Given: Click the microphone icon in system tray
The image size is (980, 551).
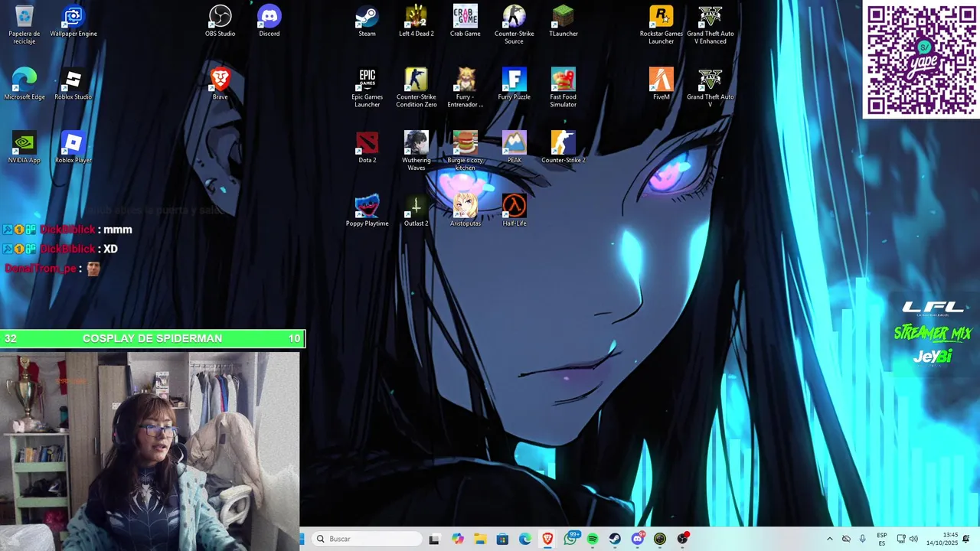Looking at the screenshot, I should coord(863,539).
